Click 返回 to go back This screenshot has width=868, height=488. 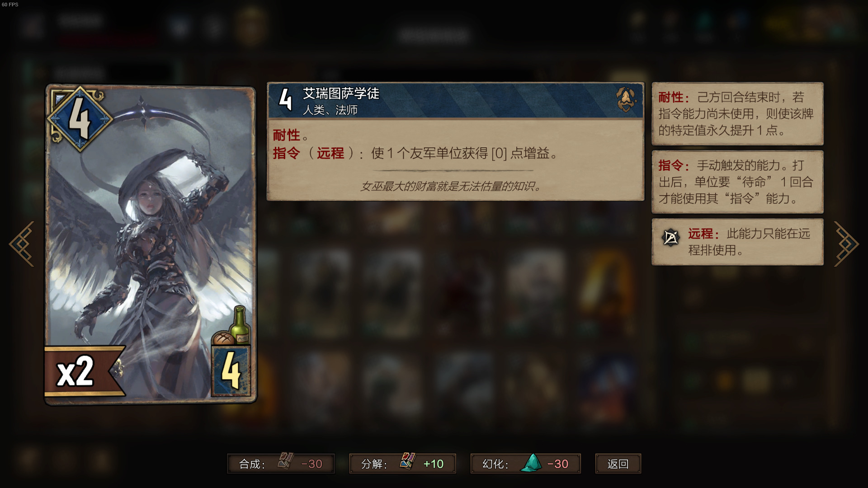pos(618,464)
